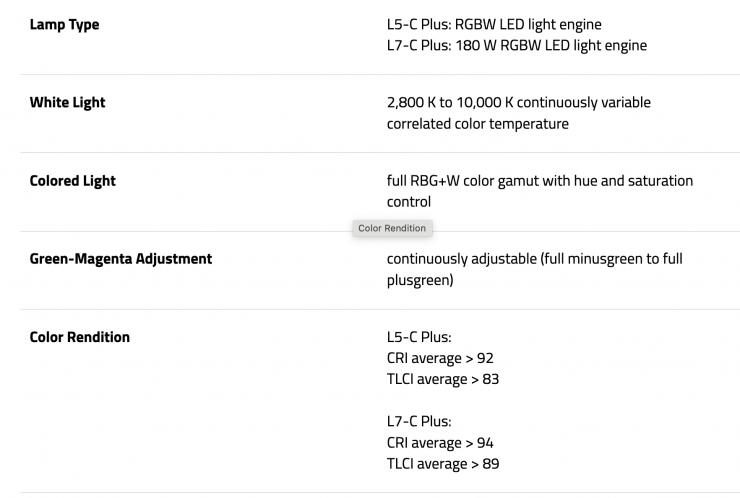Select the TLCI average > 83 value
The height and width of the screenshot is (498, 740).
pos(442,379)
